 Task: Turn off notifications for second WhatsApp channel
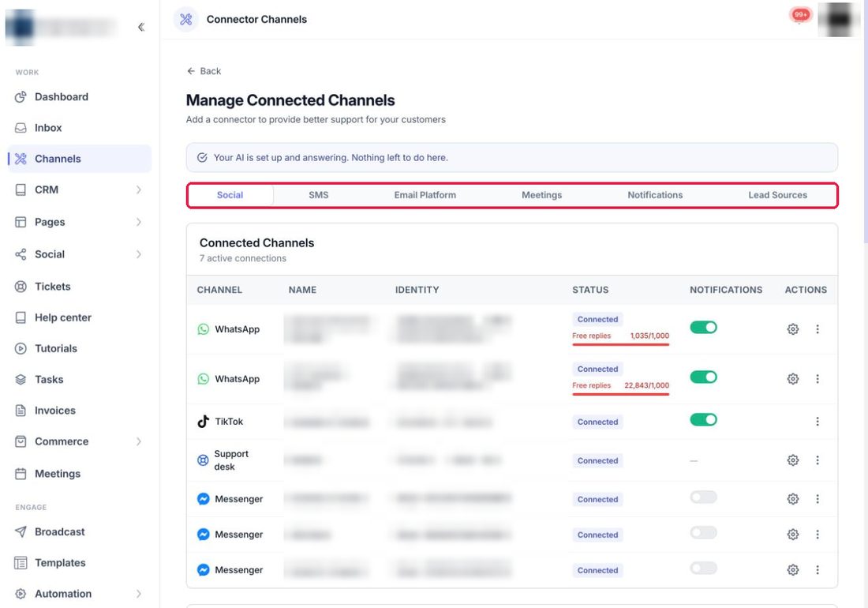click(x=703, y=377)
